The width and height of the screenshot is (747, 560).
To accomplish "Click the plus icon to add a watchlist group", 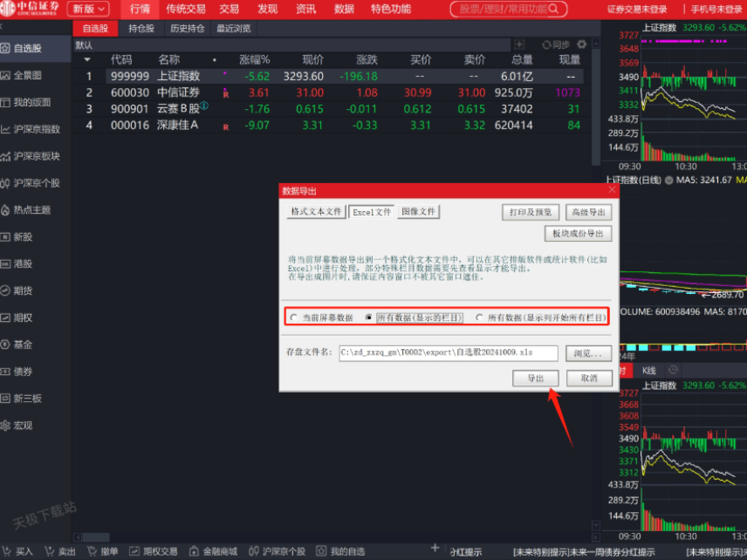I will 520,44.
